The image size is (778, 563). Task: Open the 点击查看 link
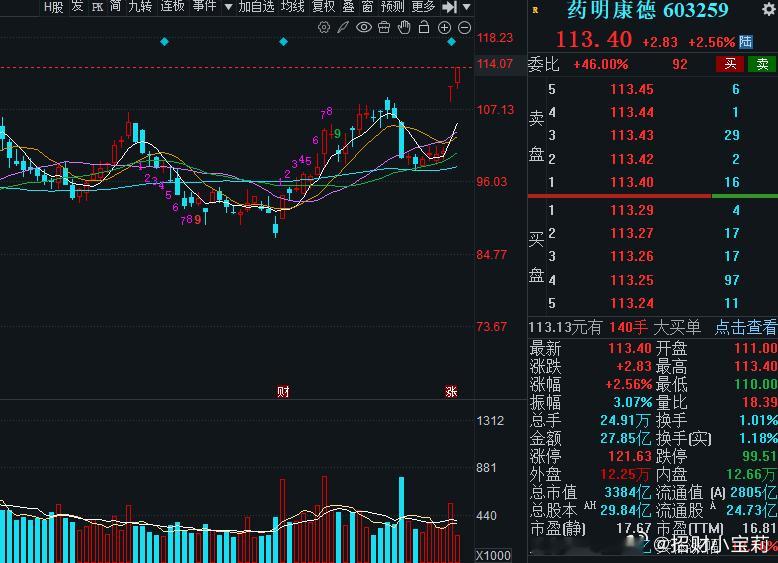click(746, 327)
